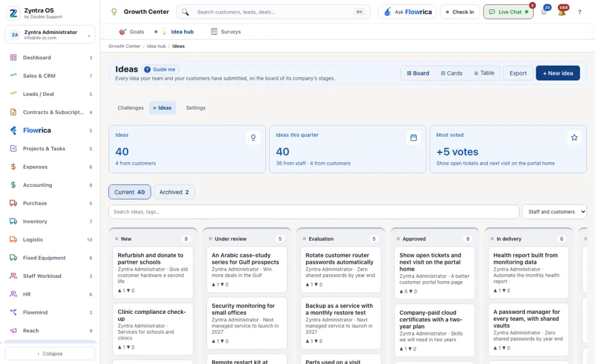Image resolution: width=595 pixels, height=364 pixels.
Task: Open the Reach megaphone icon
Action: coord(13,331)
